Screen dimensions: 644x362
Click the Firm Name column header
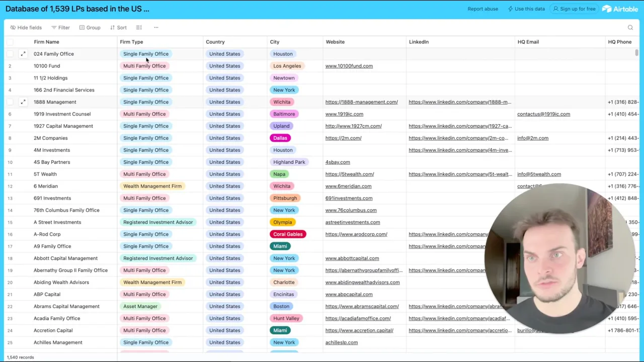[46, 42]
